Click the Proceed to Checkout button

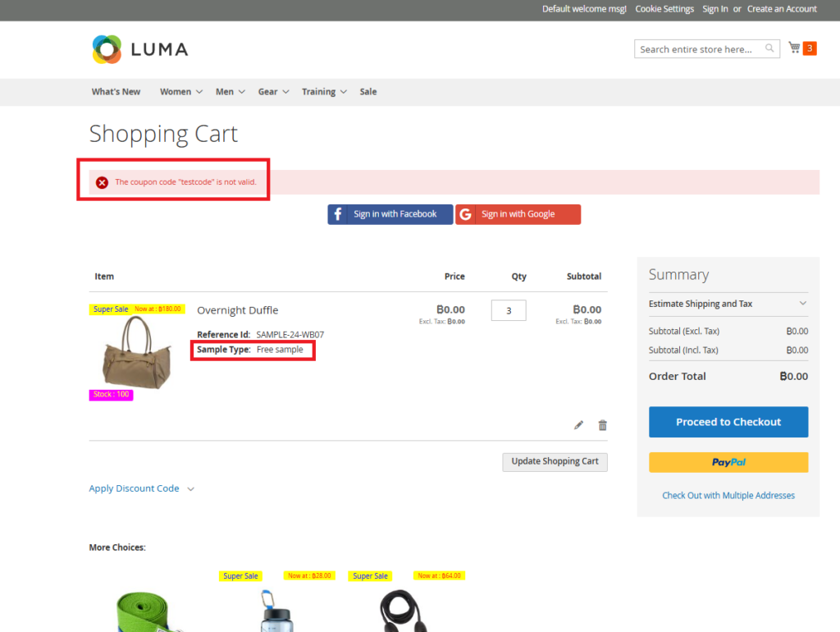click(x=728, y=421)
